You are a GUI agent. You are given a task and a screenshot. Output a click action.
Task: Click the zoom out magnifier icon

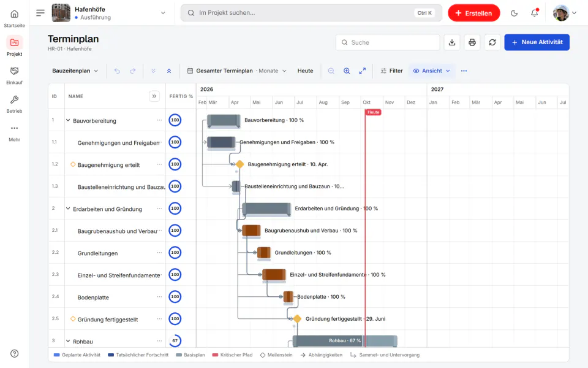331,71
